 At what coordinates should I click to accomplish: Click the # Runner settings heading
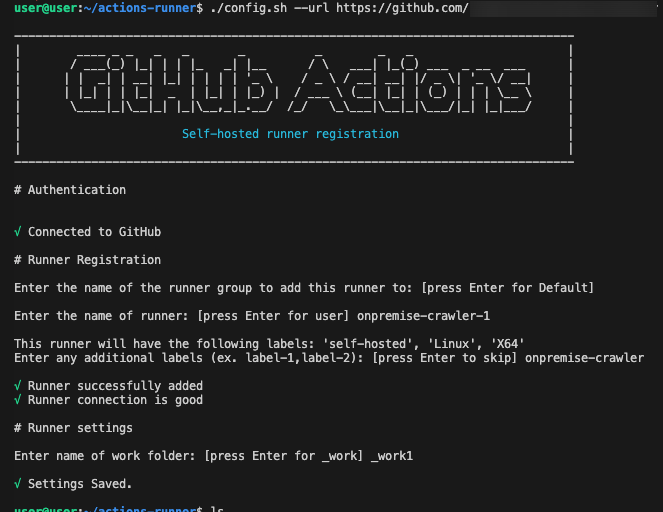pos(74,428)
